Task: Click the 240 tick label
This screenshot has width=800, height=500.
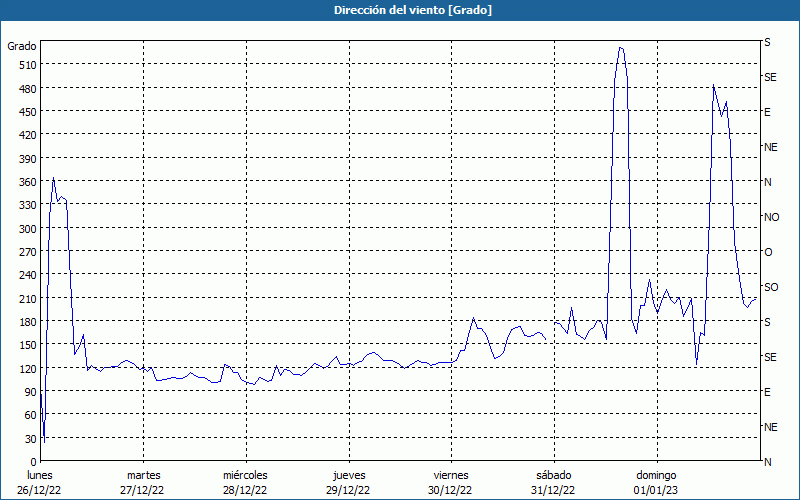Action: coord(28,276)
